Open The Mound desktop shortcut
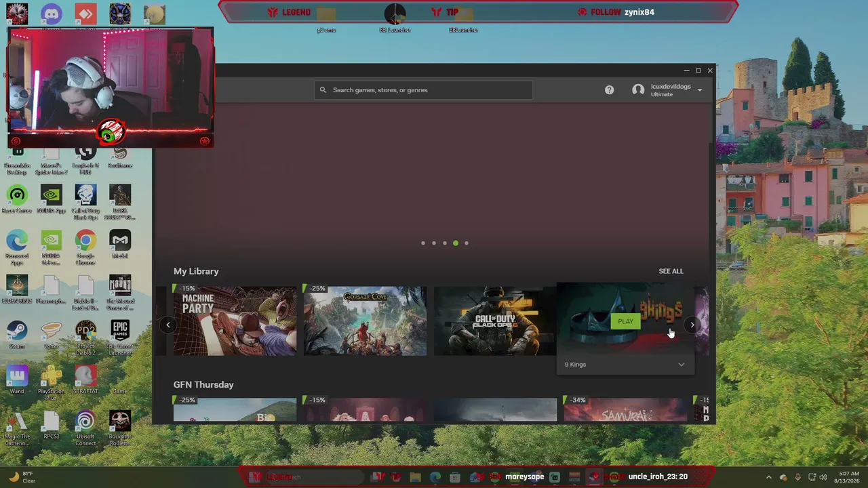 [120, 293]
